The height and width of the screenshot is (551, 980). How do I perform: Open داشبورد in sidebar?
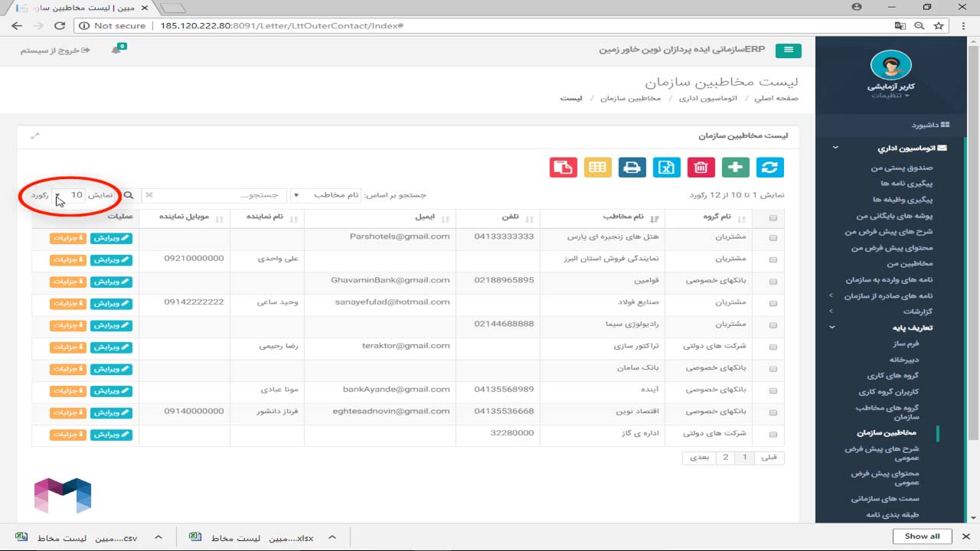click(930, 125)
